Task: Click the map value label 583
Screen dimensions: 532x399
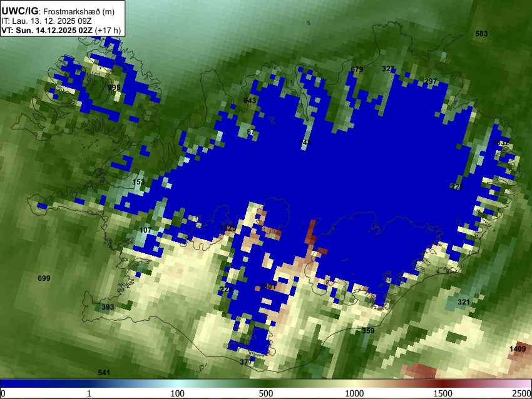Action: 481,34
